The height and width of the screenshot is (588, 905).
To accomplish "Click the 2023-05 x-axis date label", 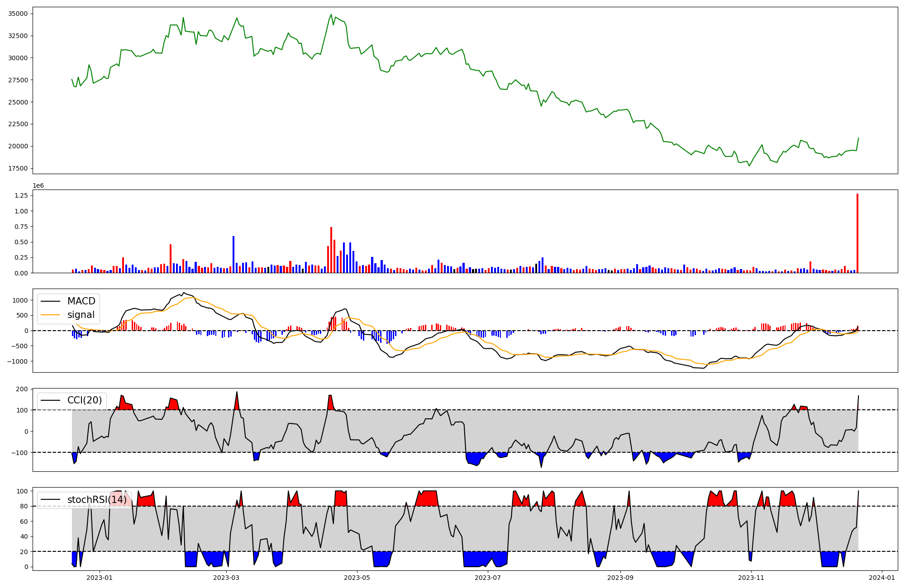I will (x=357, y=578).
